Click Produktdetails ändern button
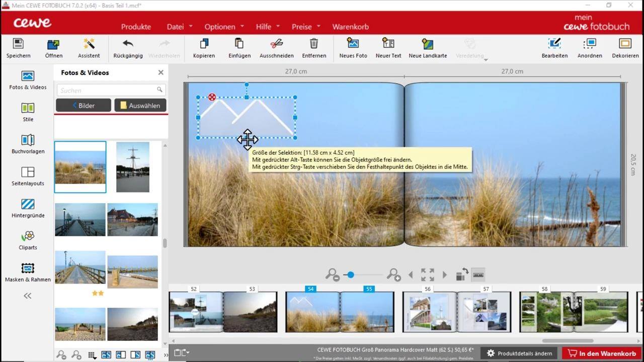 [x=519, y=353]
